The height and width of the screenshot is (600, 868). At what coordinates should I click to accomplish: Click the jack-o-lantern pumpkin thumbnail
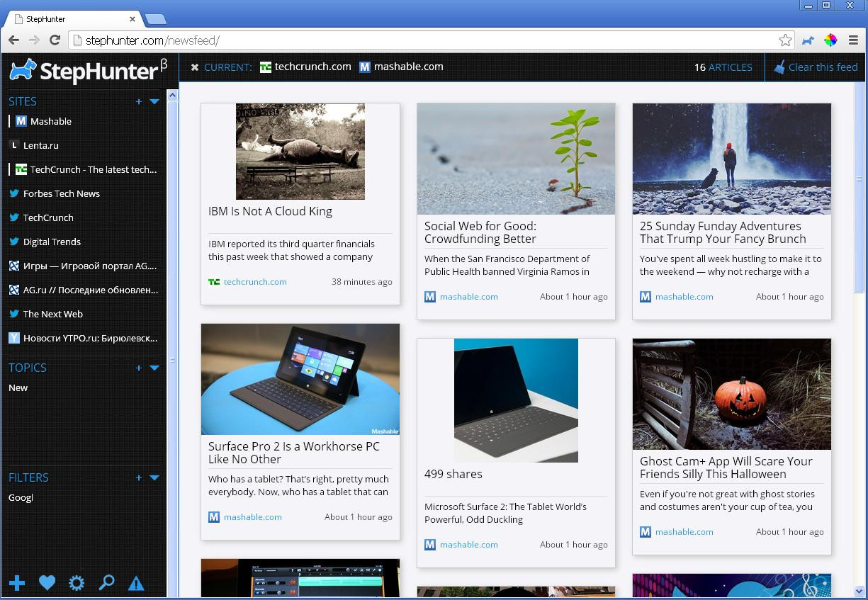732,394
